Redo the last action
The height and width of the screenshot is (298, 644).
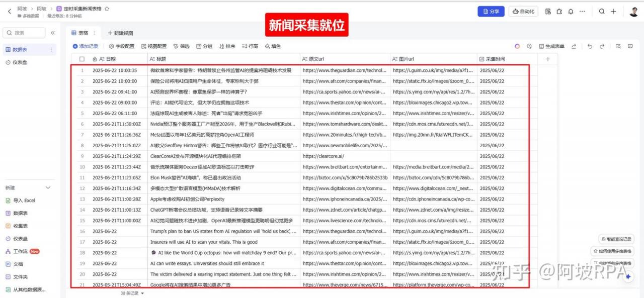pyautogui.click(x=602, y=46)
